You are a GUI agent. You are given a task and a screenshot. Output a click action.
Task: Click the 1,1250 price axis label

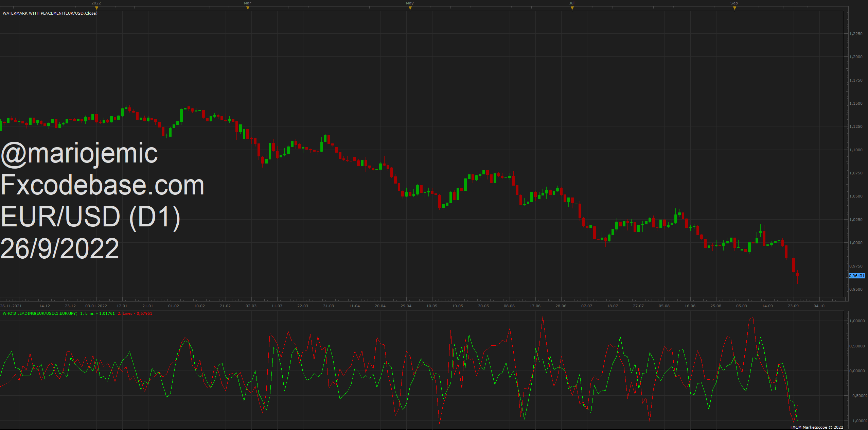pyautogui.click(x=856, y=126)
